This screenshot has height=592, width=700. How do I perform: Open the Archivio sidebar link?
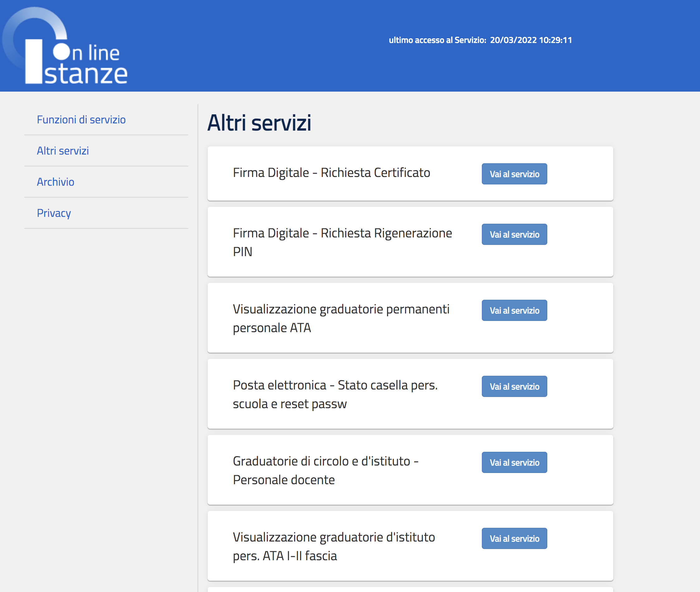click(55, 182)
